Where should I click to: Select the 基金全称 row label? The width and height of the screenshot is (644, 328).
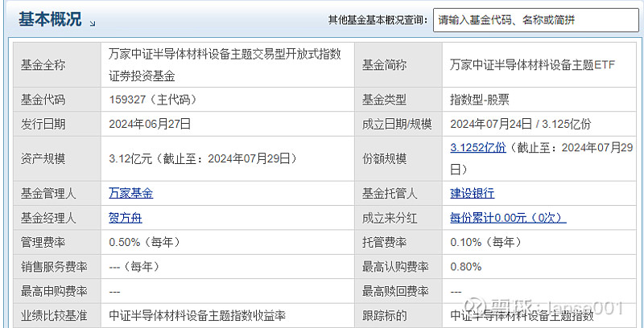[43, 65]
